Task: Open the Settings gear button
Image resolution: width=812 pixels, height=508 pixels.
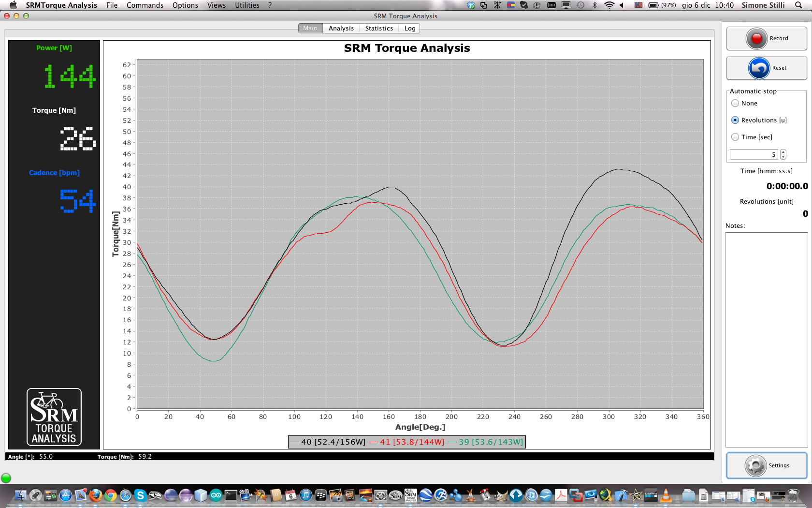Action: pyautogui.click(x=767, y=465)
